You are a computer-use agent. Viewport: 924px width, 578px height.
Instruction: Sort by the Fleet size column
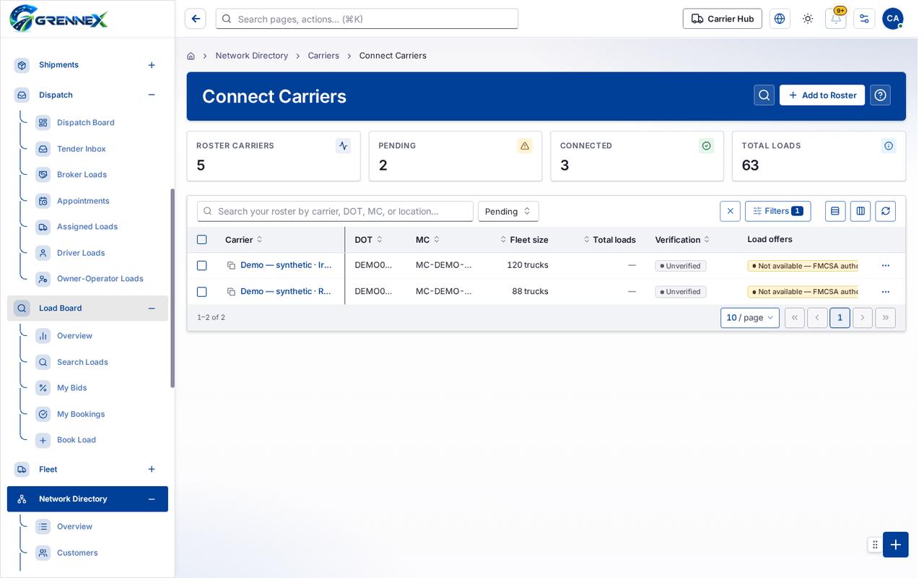click(525, 240)
